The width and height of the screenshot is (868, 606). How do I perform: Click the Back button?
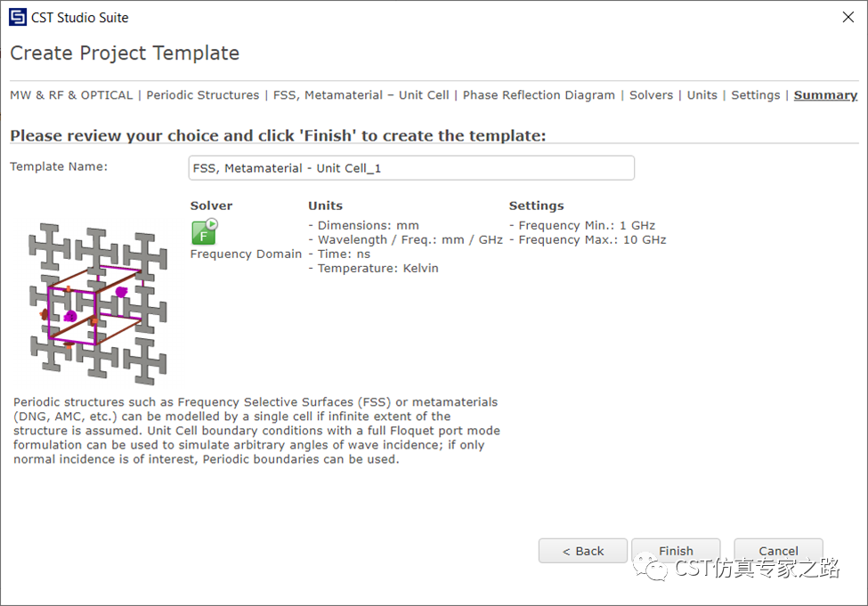[583, 551]
